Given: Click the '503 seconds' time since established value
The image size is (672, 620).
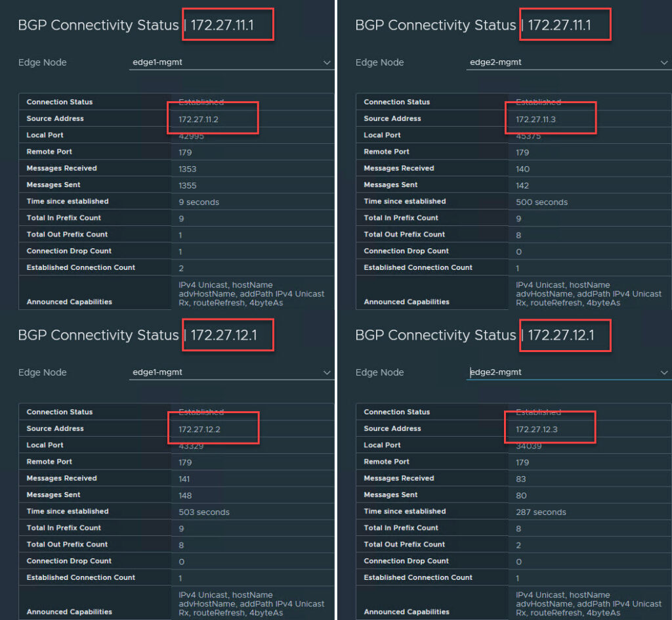Looking at the screenshot, I should [204, 512].
